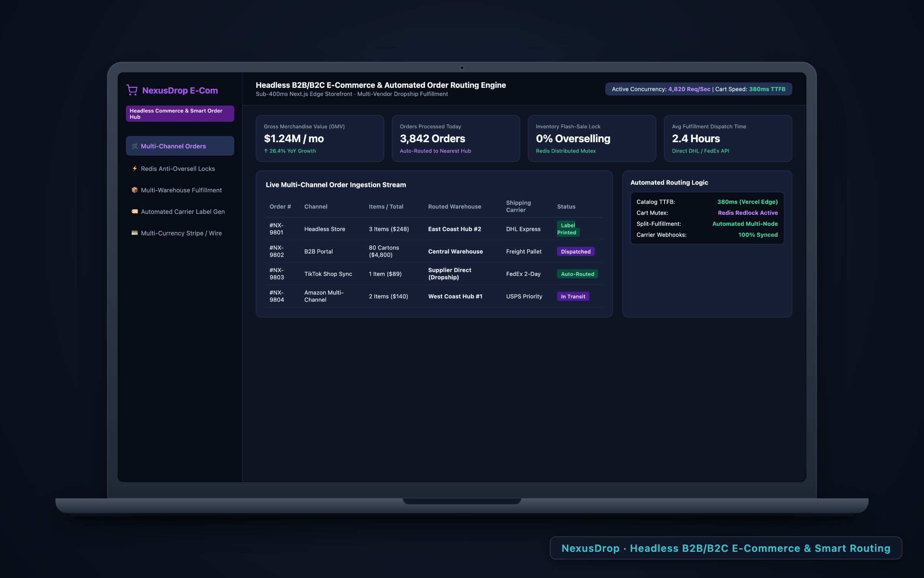The image size is (924, 578).
Task: Click the B2B Portal channel cell
Action: [318, 251]
